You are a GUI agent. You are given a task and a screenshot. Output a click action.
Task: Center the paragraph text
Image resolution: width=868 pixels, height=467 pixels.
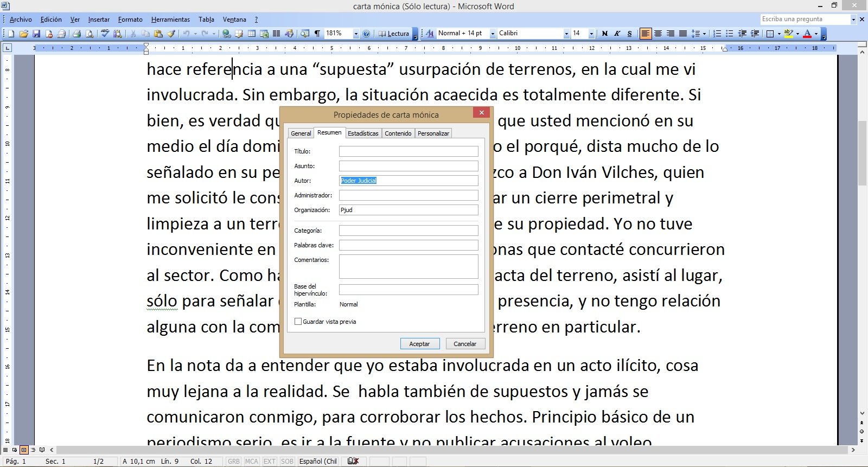point(658,34)
